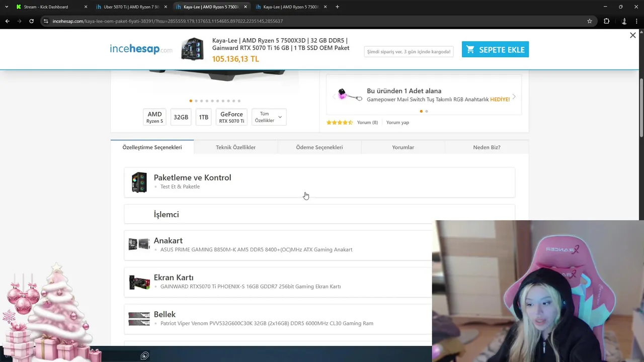The height and width of the screenshot is (362, 644).
Task: Click the Yorum (8) link
Action: (x=367, y=122)
